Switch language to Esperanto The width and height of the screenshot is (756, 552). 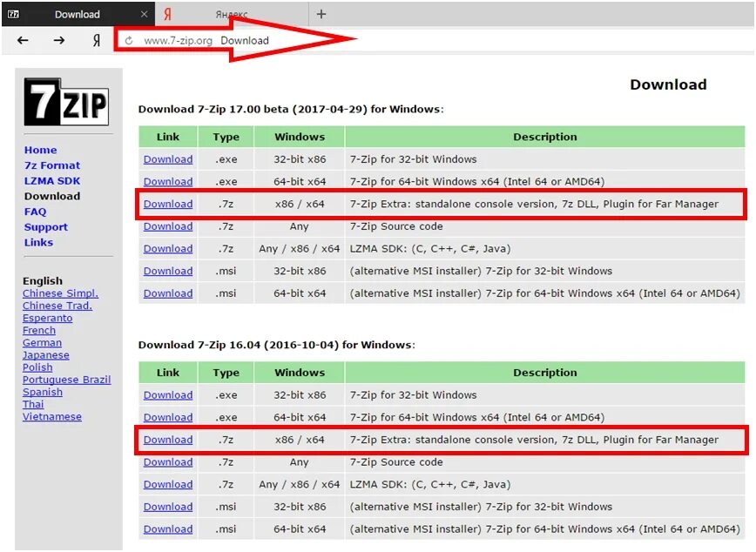pos(47,318)
